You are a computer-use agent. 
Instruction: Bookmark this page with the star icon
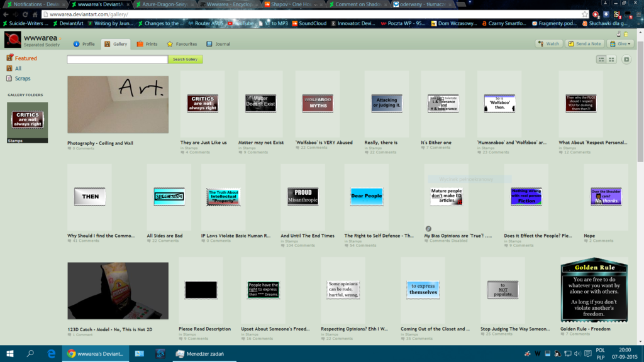pos(585,14)
